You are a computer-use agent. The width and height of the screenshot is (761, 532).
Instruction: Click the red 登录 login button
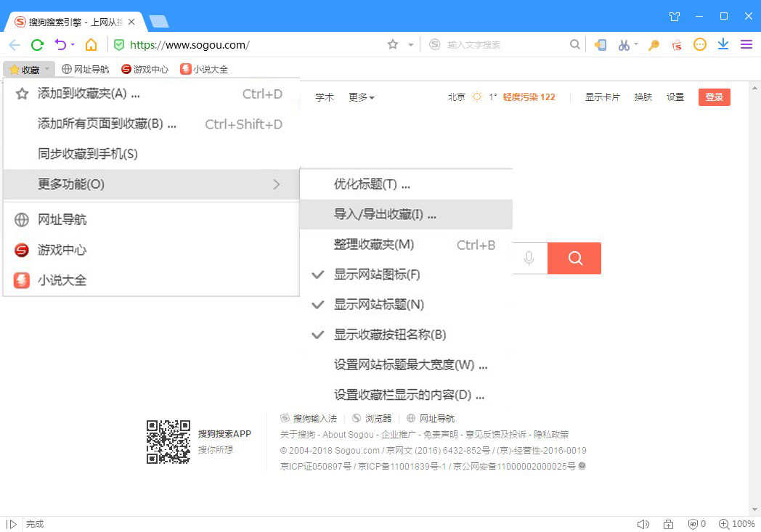(714, 97)
